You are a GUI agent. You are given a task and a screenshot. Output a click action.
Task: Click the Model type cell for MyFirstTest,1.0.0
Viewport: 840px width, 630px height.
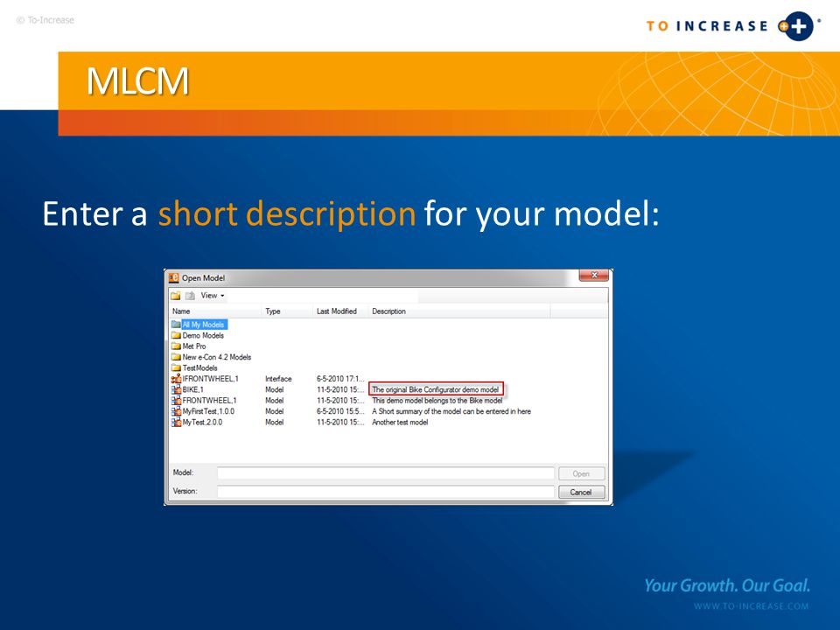tap(274, 411)
